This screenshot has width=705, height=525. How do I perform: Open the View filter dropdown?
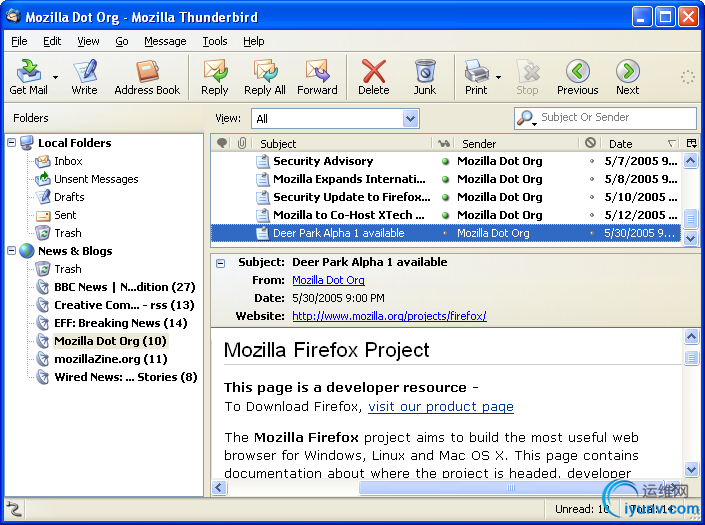(410, 119)
